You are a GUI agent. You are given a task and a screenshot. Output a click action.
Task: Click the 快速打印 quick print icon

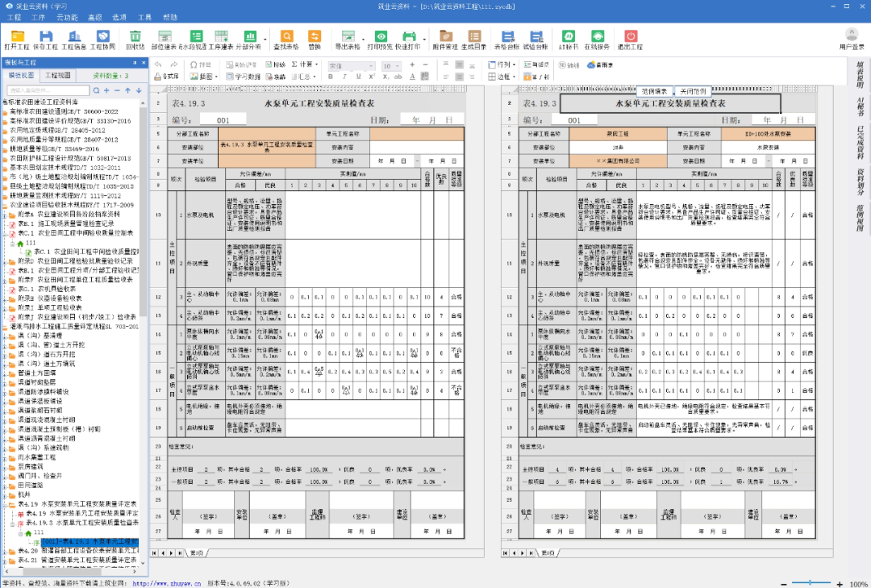[408, 40]
